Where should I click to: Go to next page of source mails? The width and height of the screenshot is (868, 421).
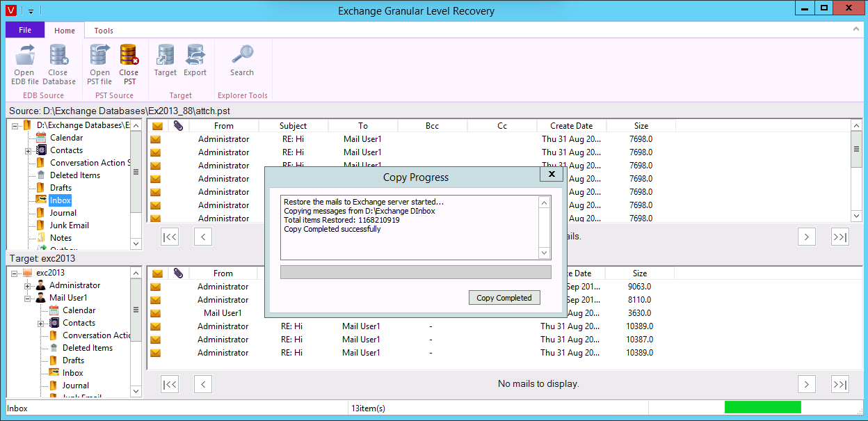[806, 237]
